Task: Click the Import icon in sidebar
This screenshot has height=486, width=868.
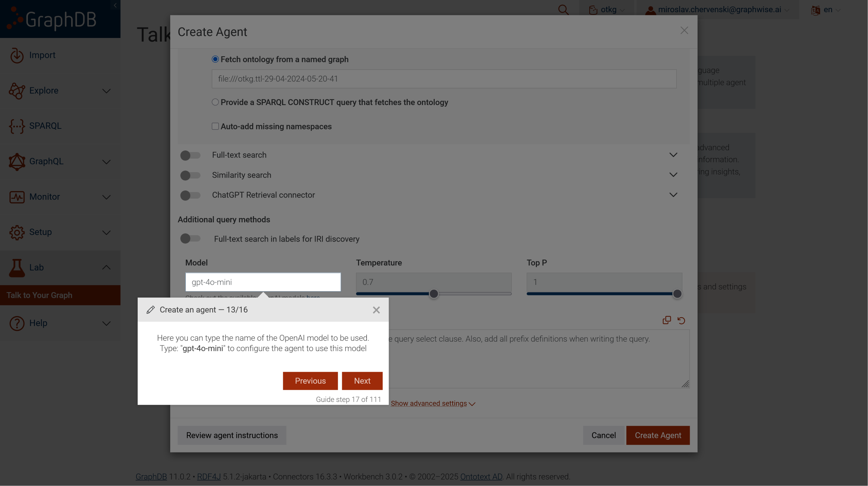Action: pyautogui.click(x=17, y=55)
